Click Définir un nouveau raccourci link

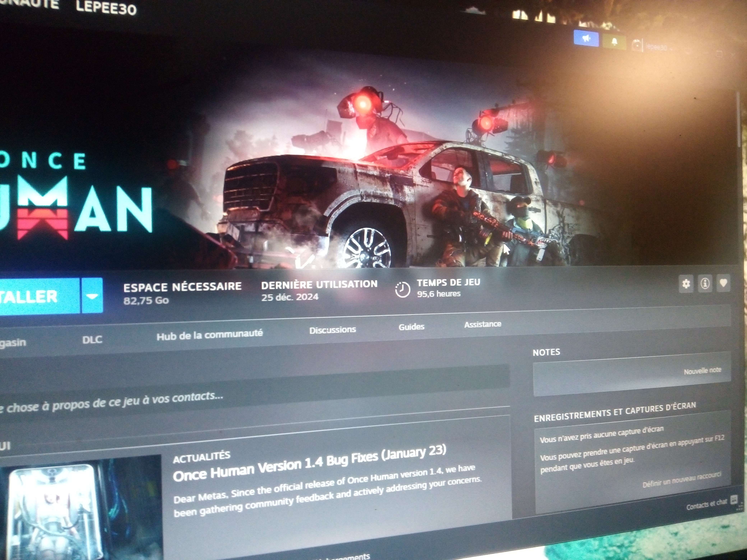coord(681,480)
